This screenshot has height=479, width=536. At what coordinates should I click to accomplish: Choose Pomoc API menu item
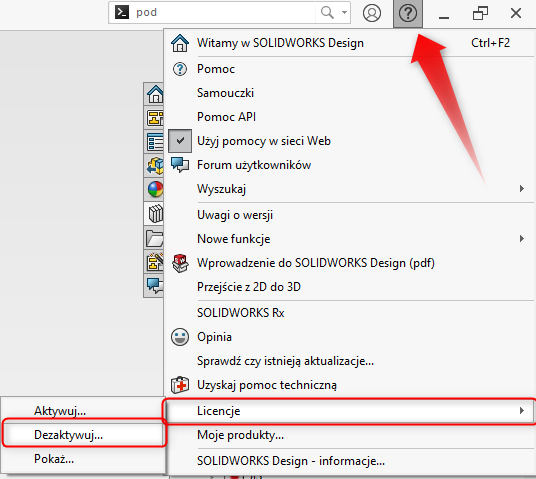(x=350, y=117)
